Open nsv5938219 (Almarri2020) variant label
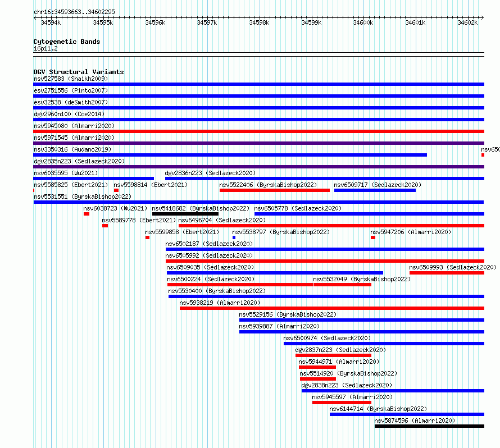This screenshot has height=448, width=500. click(220, 303)
